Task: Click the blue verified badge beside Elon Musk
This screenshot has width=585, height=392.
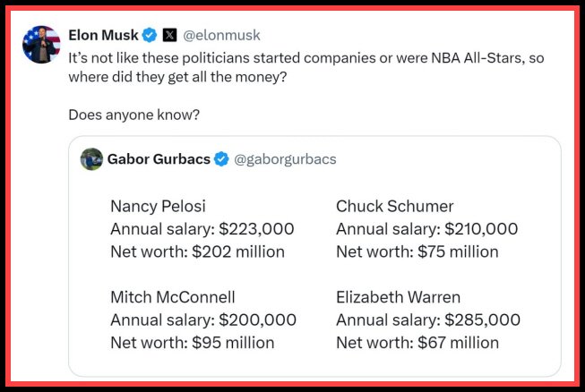Action: point(150,35)
